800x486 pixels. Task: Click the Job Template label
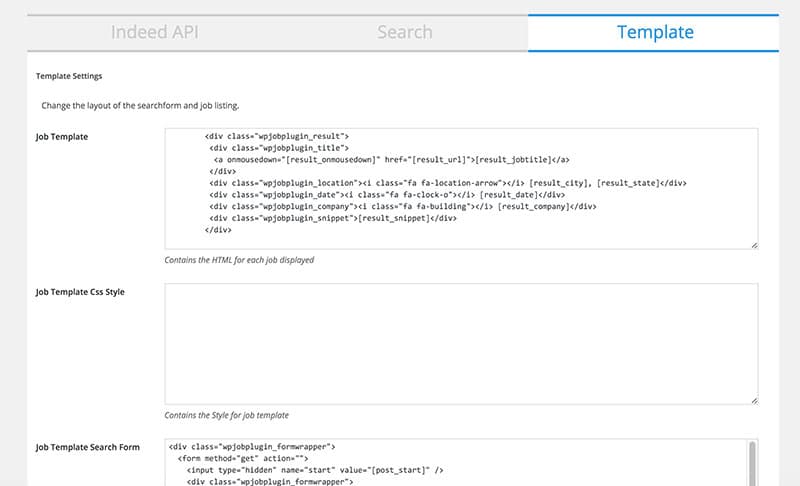(x=62, y=137)
